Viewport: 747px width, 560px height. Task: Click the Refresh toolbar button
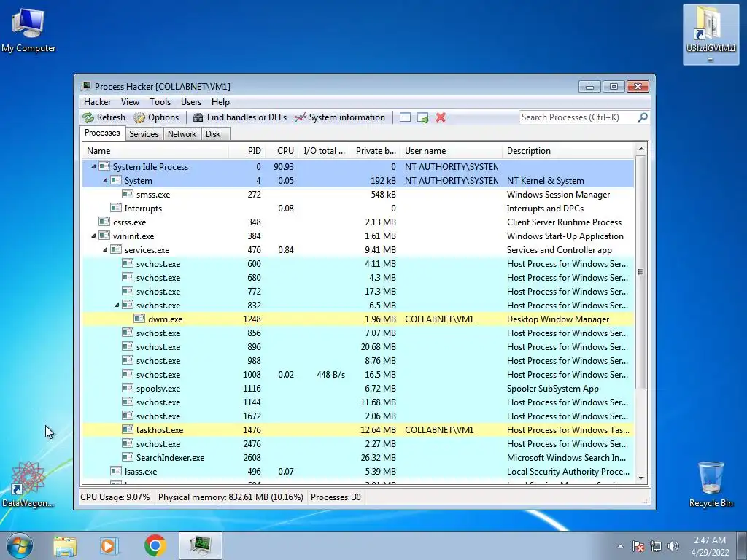pyautogui.click(x=104, y=117)
